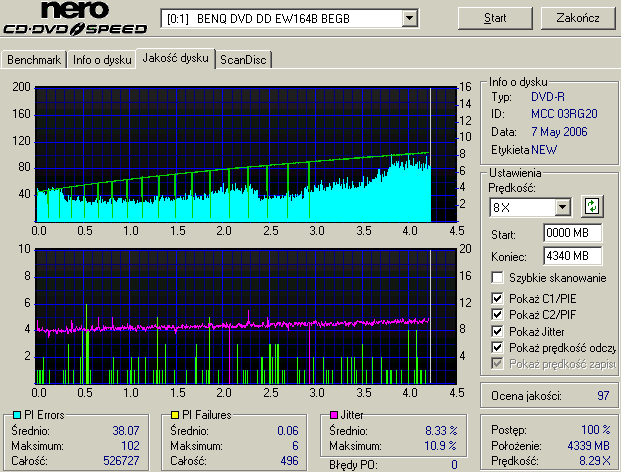Click the greyed Pokaż prędkość zapisu checkbox
Viewport: 621px width, 472px height.
497,364
